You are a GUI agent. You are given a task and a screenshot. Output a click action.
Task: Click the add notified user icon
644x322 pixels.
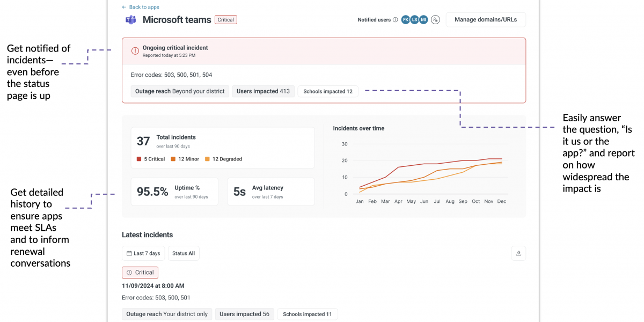pyautogui.click(x=436, y=20)
